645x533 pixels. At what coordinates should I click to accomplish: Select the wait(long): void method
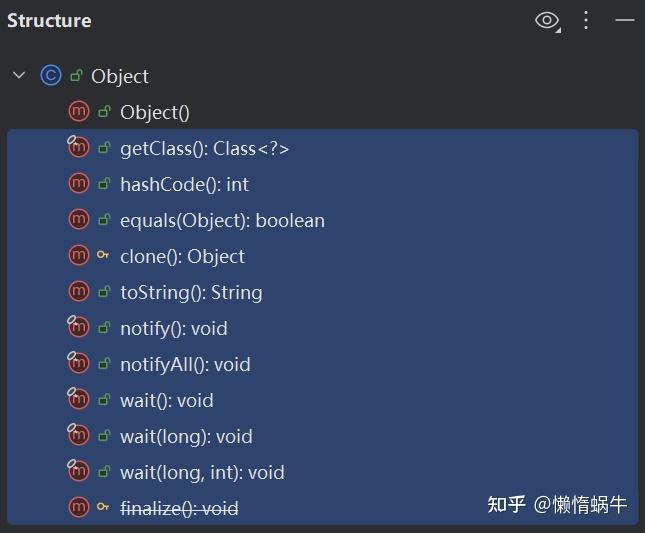(186, 436)
